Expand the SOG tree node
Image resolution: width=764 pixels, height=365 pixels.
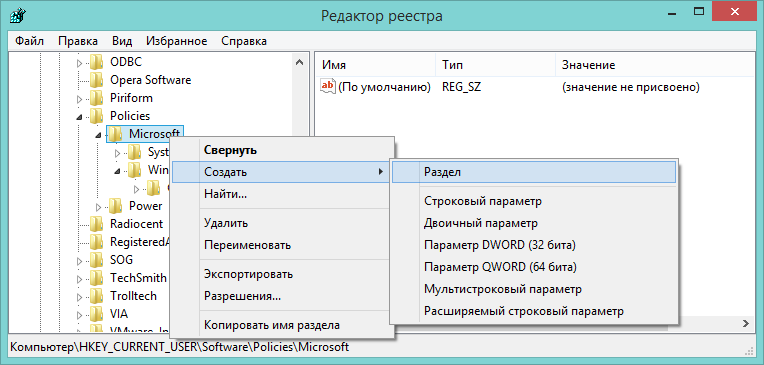pos(80,260)
